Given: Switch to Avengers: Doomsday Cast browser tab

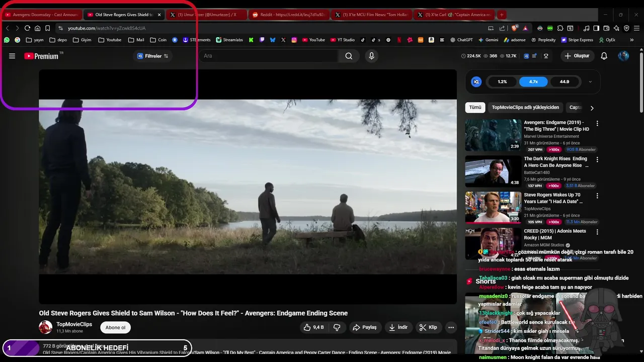Looking at the screenshot, I should tap(41, 15).
